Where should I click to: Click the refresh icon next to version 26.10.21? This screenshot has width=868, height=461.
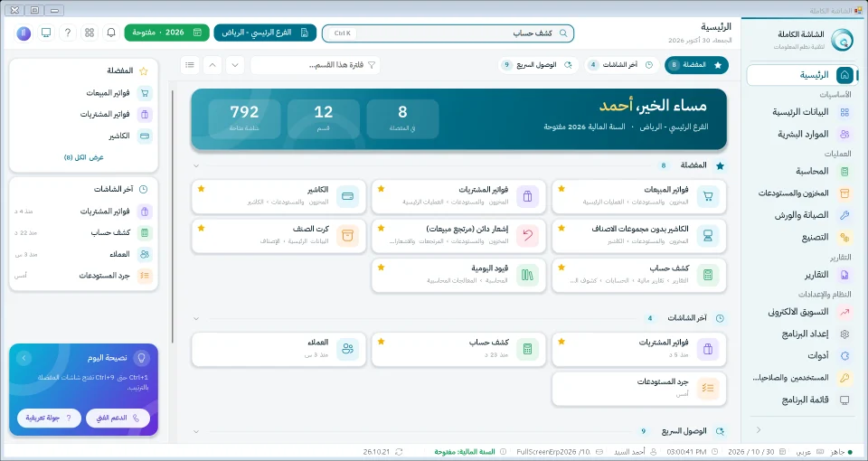click(399, 452)
